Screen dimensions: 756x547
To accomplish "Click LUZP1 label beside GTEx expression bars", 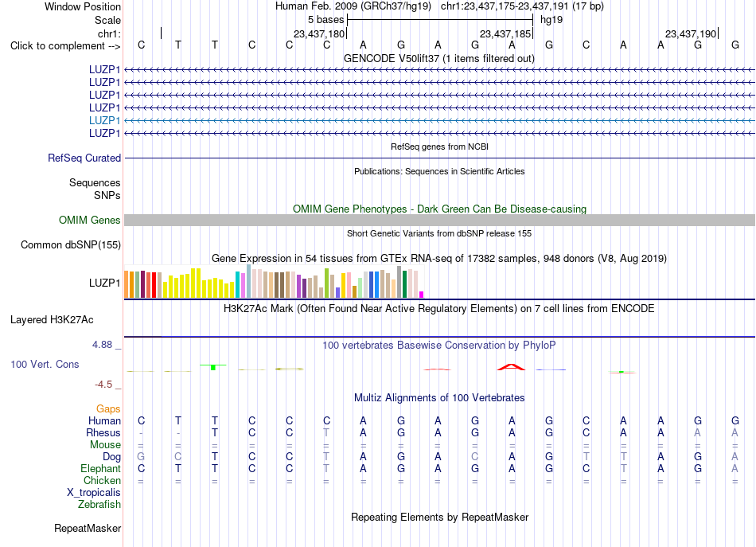I will pyautogui.click(x=104, y=283).
